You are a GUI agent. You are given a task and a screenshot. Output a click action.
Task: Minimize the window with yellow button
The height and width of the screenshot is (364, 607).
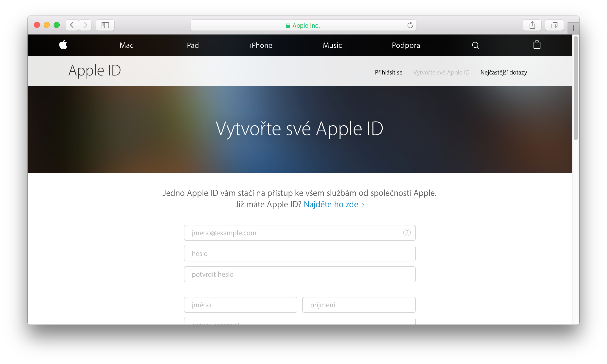coord(47,25)
